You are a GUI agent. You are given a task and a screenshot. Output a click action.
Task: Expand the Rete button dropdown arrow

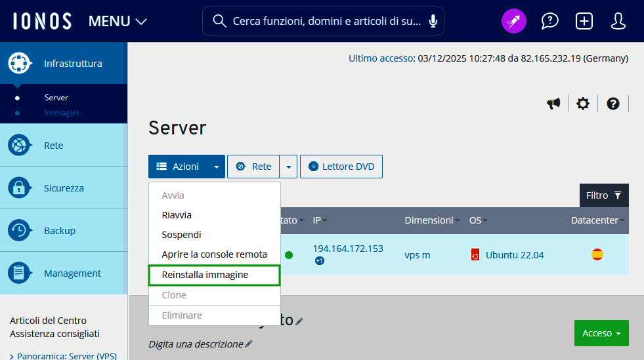(x=288, y=167)
